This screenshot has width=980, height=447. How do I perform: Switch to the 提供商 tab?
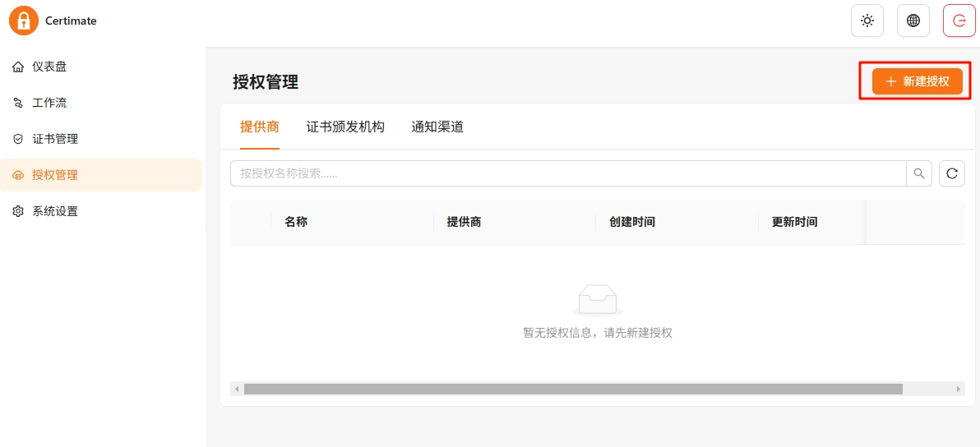pyautogui.click(x=260, y=127)
